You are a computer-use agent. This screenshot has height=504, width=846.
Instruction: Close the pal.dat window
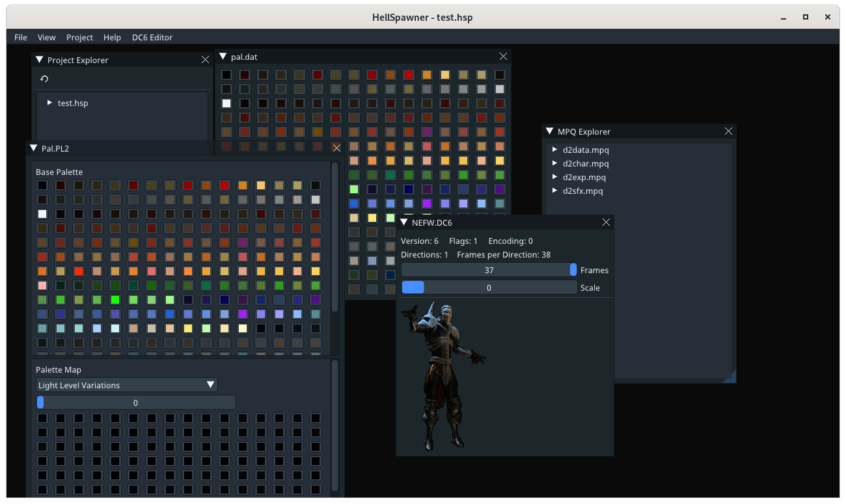tap(503, 57)
